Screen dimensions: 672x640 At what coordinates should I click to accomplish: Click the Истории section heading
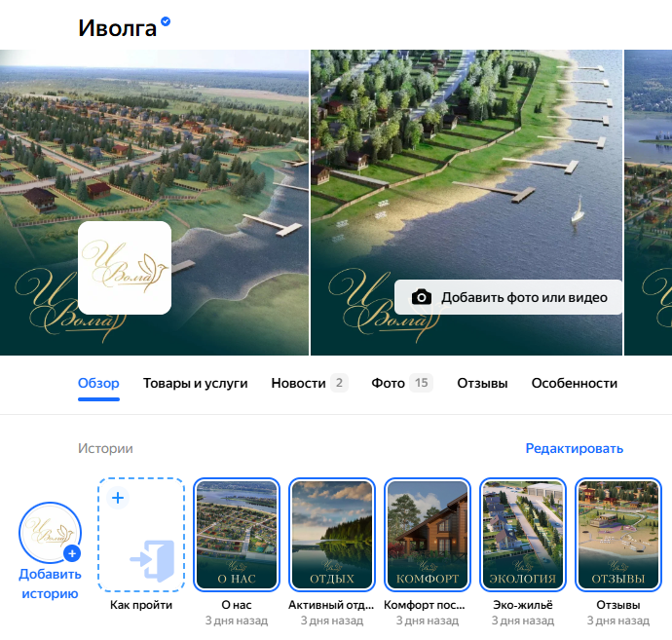pyautogui.click(x=105, y=448)
